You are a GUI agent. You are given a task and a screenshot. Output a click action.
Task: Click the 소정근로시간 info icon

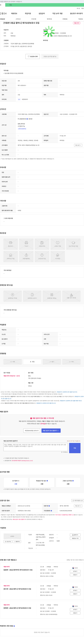[x=27, y=119]
